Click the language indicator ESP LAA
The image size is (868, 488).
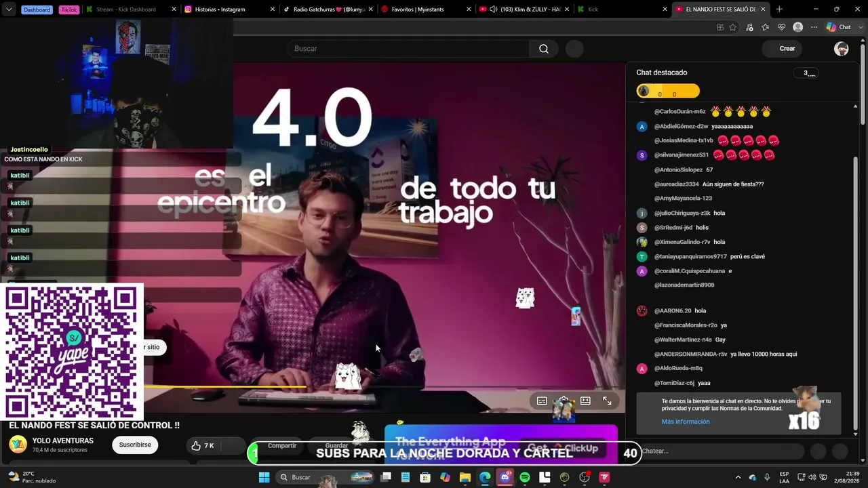pos(785,477)
